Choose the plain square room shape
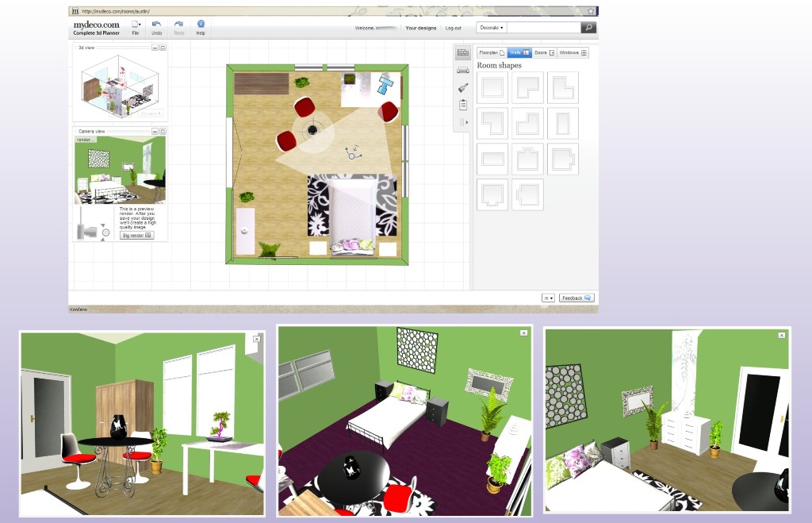 tap(492, 87)
